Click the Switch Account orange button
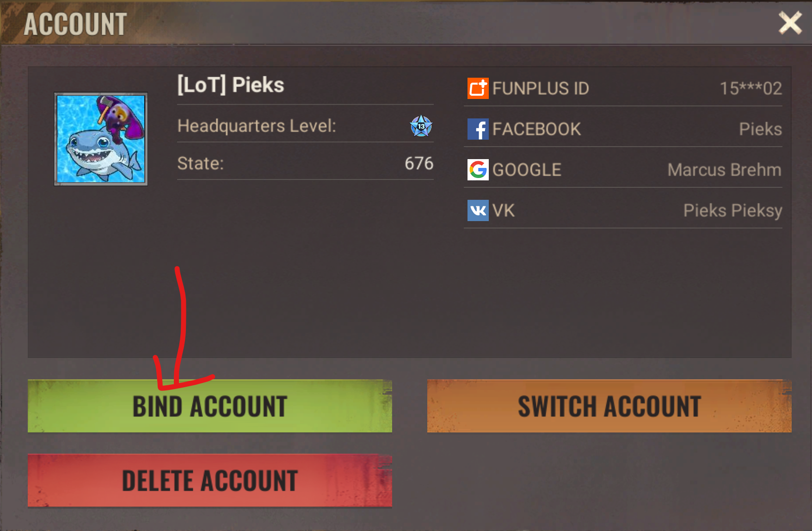This screenshot has width=812, height=531. (609, 406)
